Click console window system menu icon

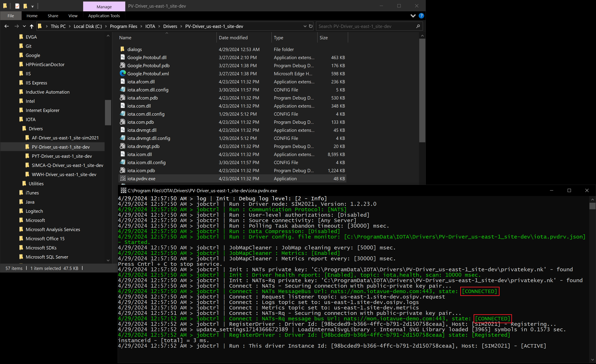point(123,191)
